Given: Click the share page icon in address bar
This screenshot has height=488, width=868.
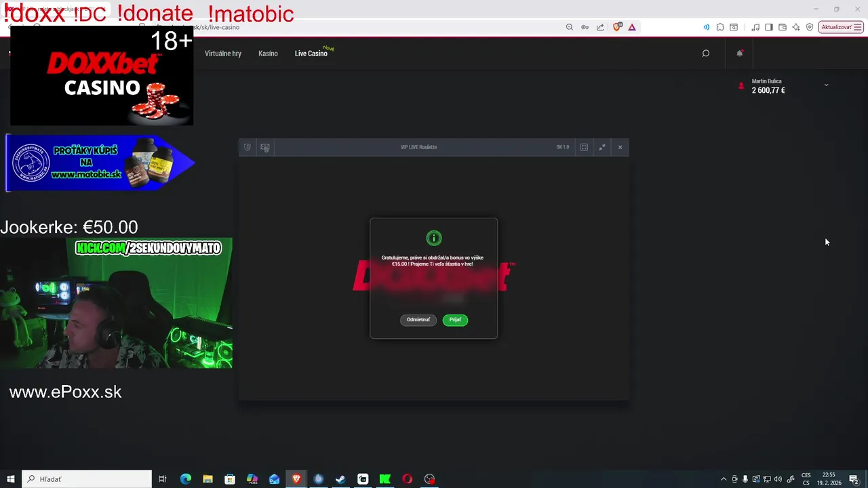Looking at the screenshot, I should tap(600, 27).
